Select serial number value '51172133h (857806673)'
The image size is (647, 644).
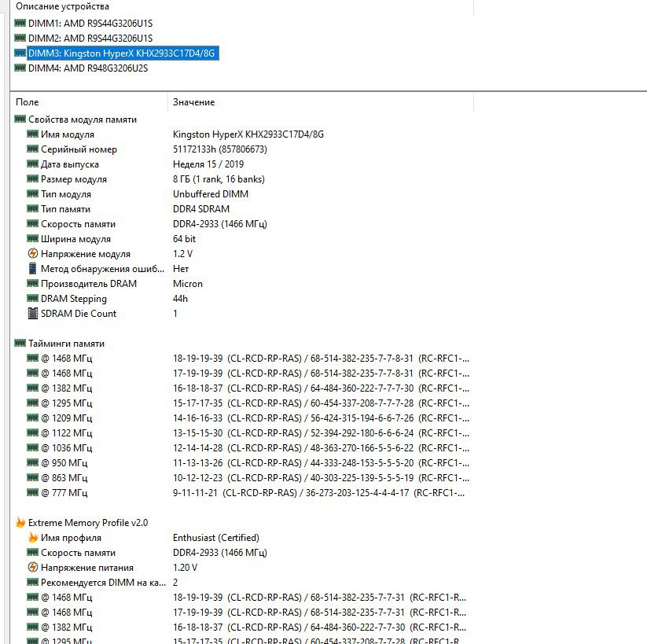(220, 149)
